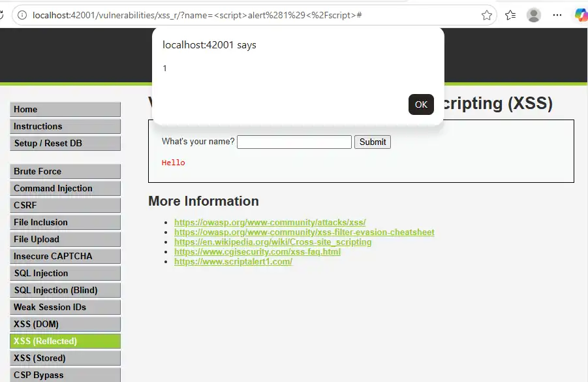The height and width of the screenshot is (382, 588).
Task: Click the site information icon in address bar
Action: click(x=22, y=15)
